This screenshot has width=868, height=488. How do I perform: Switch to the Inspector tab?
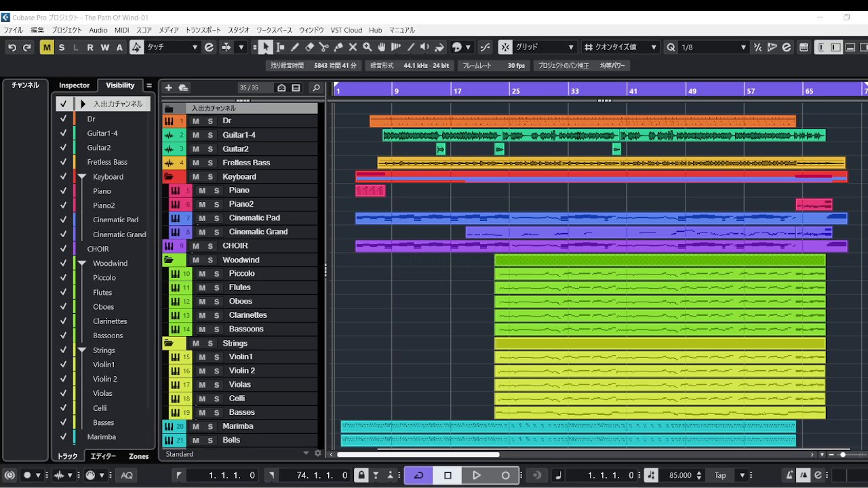point(74,85)
